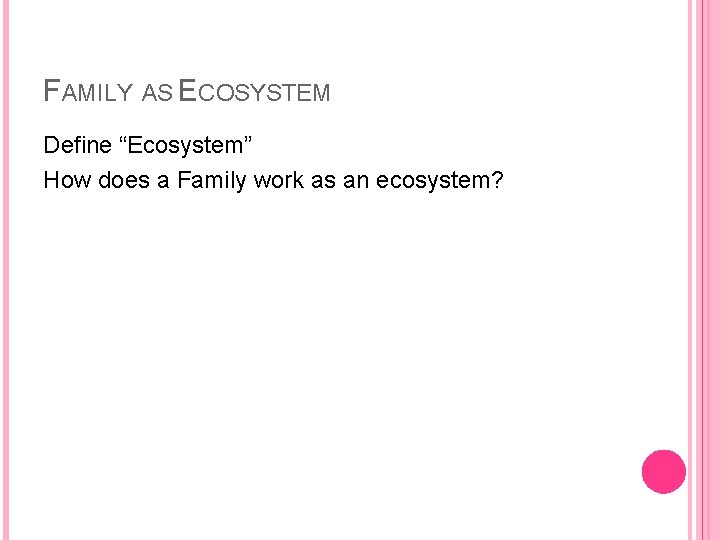Click the quoted word Ecosystem in first bullet
This screenshot has height=540, width=720.
coord(185,146)
